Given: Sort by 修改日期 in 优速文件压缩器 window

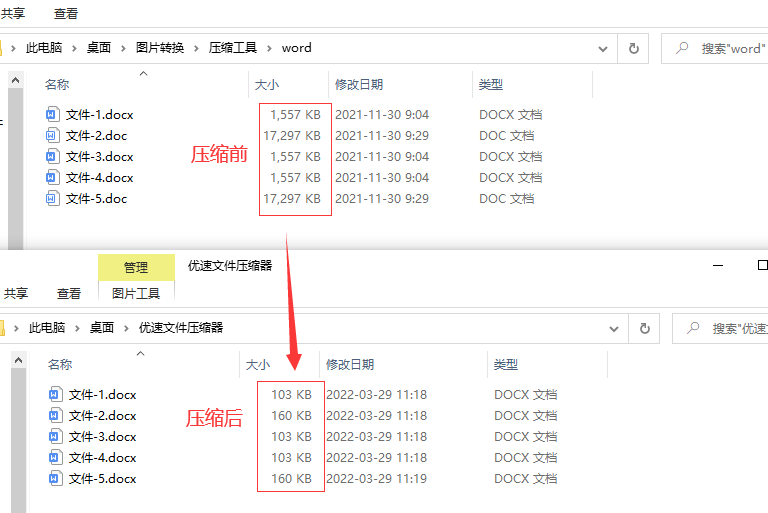Looking at the screenshot, I should pos(350,364).
